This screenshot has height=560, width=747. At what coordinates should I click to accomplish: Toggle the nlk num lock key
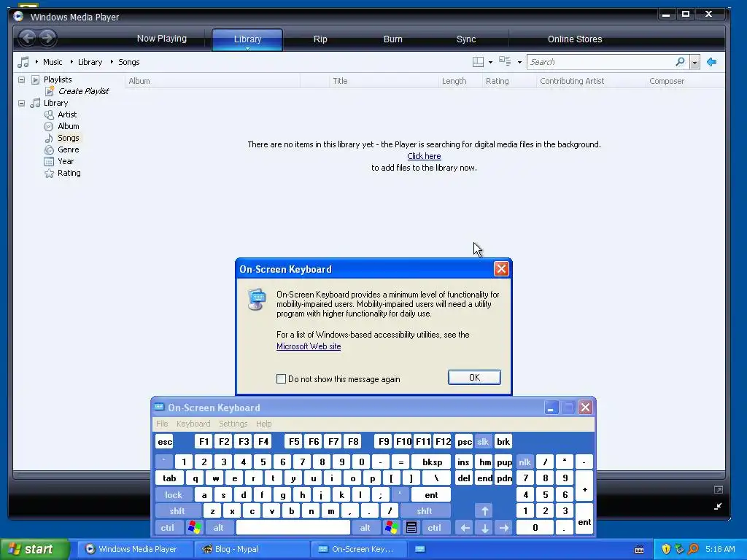pyautogui.click(x=525, y=462)
